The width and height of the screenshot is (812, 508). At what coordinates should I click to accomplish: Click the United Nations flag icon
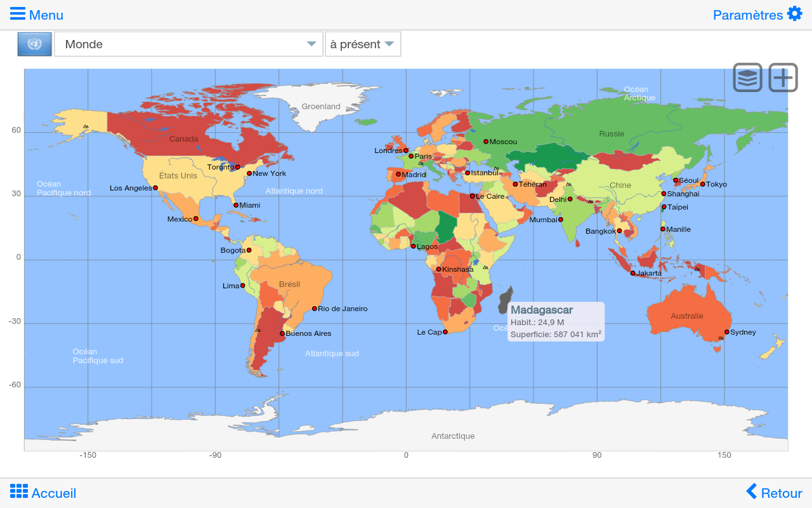click(34, 44)
